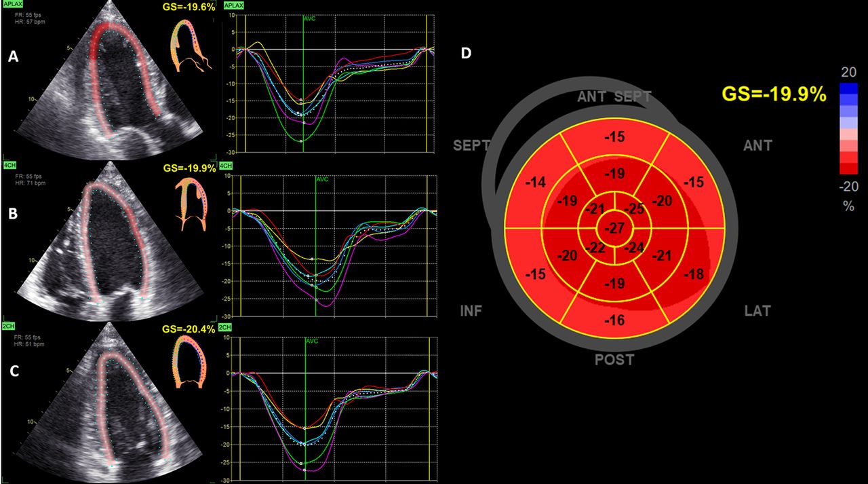Click the apical center segment showing -27
The width and height of the screenshot is (868, 484).
[x=615, y=228]
